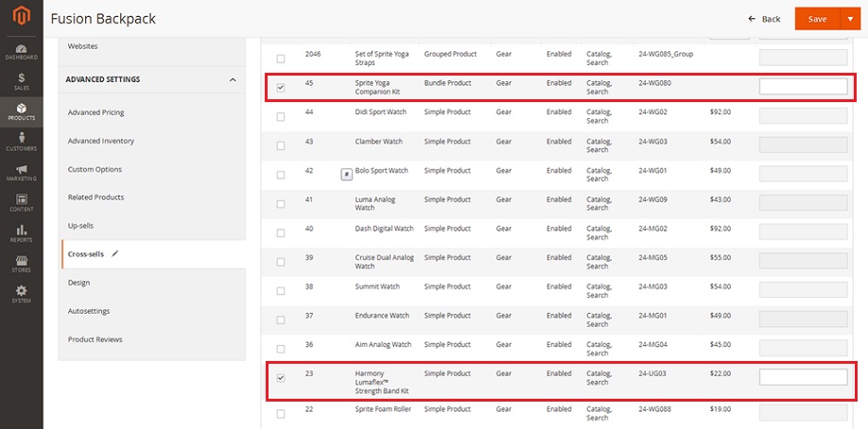This screenshot has height=429, width=868.
Task: Click the Sprite Yoga Companion Kit name
Action: click(x=377, y=88)
